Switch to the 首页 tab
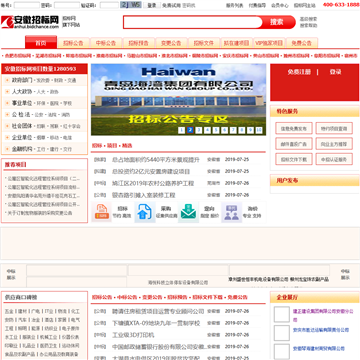 (x=41, y=43)
